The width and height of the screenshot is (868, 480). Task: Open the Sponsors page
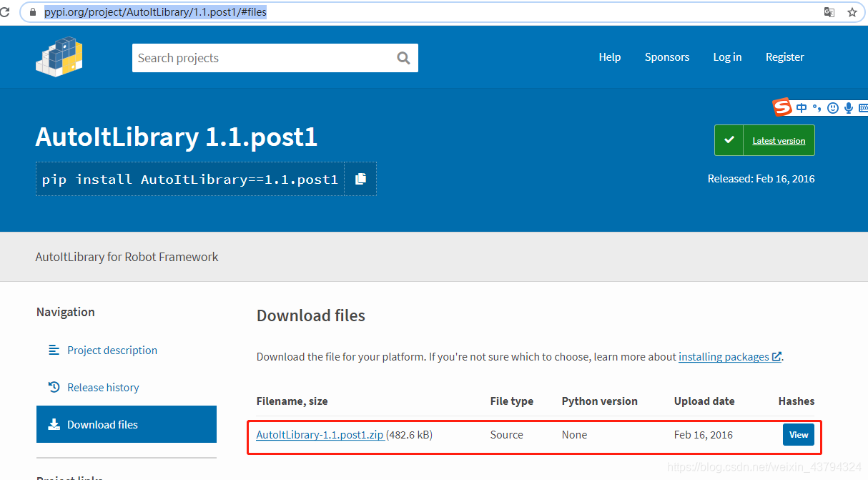[667, 57]
